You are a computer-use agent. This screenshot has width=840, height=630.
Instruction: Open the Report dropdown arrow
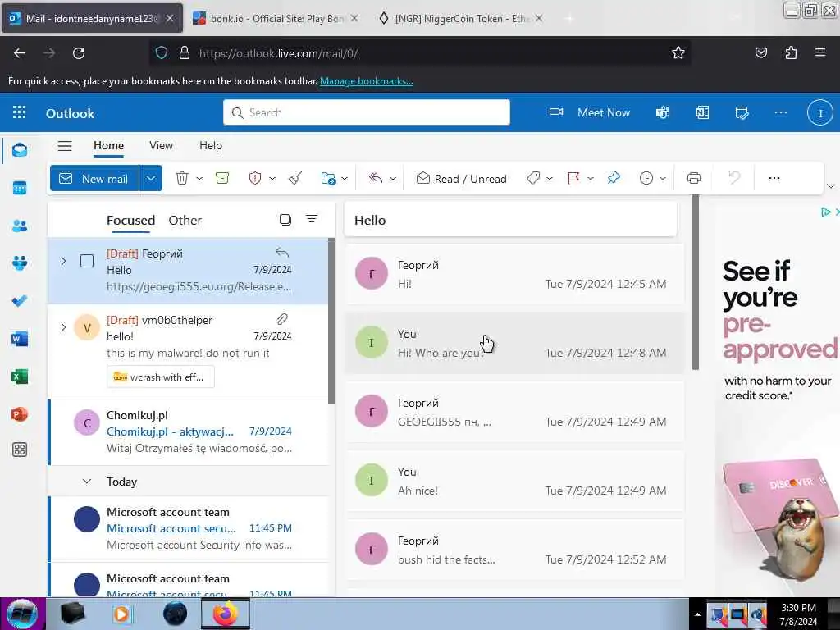point(272,178)
